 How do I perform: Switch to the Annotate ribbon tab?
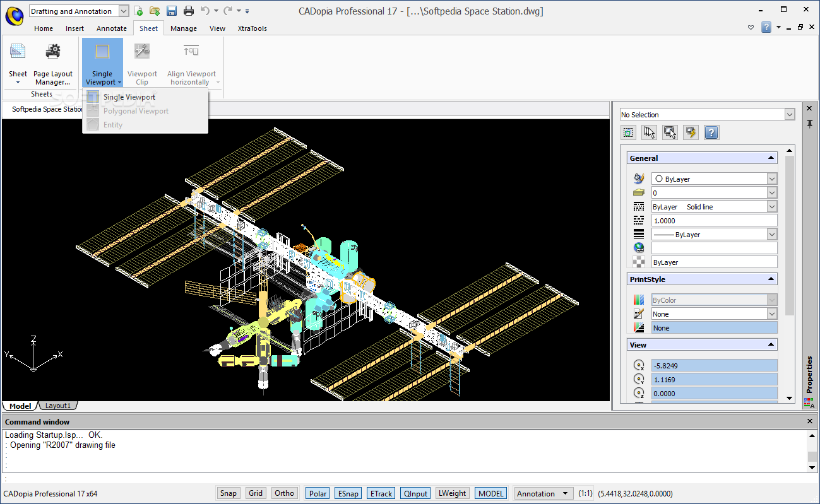[112, 28]
